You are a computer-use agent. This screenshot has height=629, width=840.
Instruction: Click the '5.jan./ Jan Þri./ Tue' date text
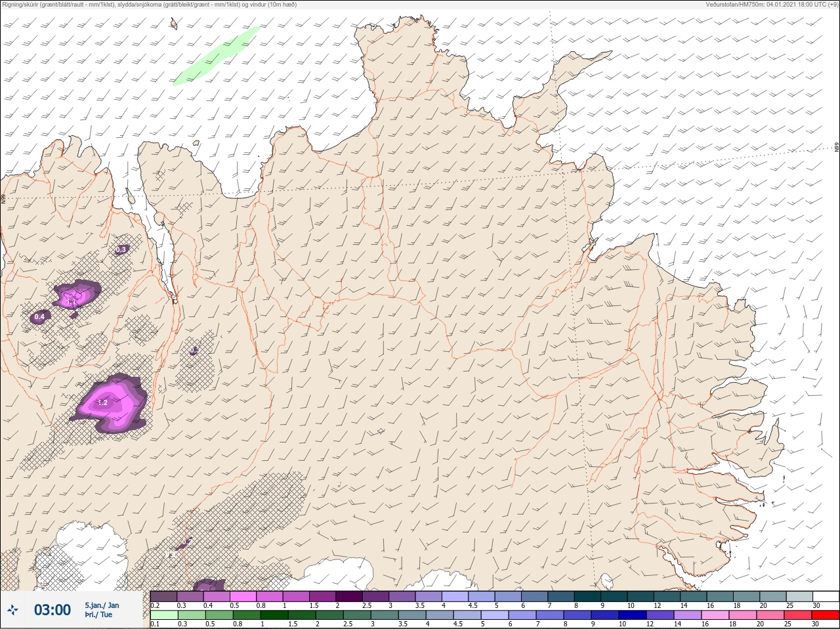coord(102,610)
